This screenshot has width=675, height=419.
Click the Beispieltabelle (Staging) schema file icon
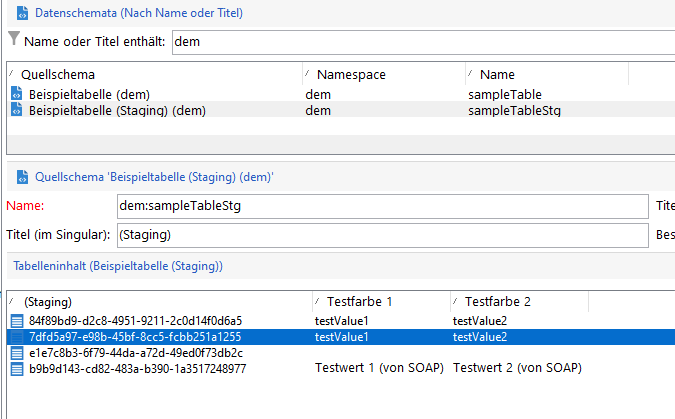(x=16, y=110)
